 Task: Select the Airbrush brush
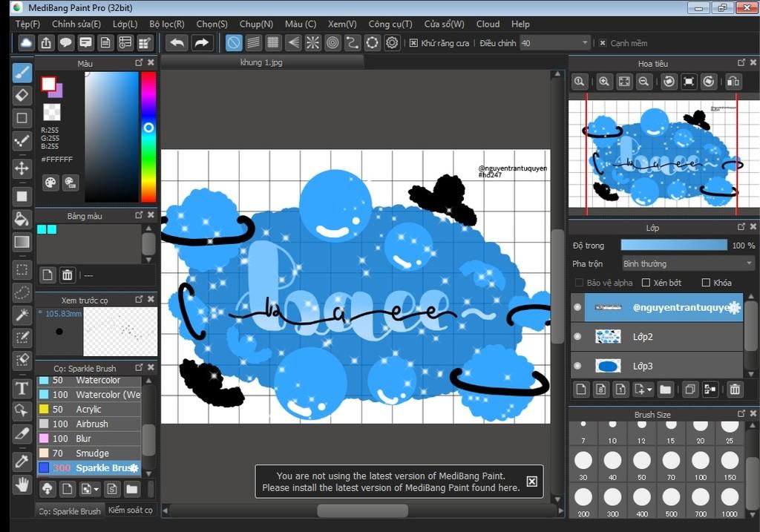[x=89, y=424]
